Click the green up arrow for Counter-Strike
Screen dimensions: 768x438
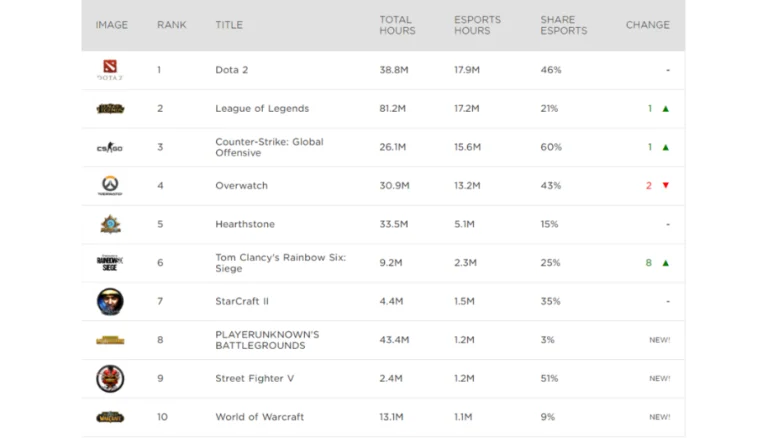click(x=666, y=147)
